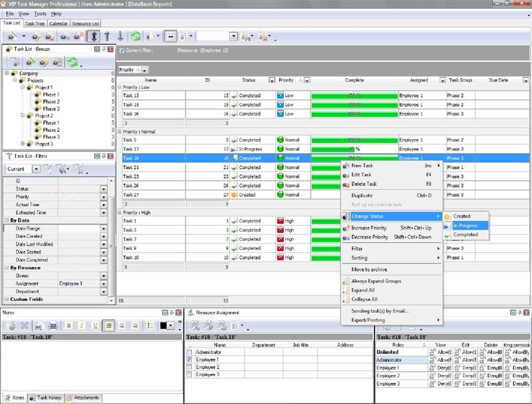Uncheck Employee 1 in Resource Assignment
The height and width of the screenshot is (404, 532).
pyautogui.click(x=190, y=359)
